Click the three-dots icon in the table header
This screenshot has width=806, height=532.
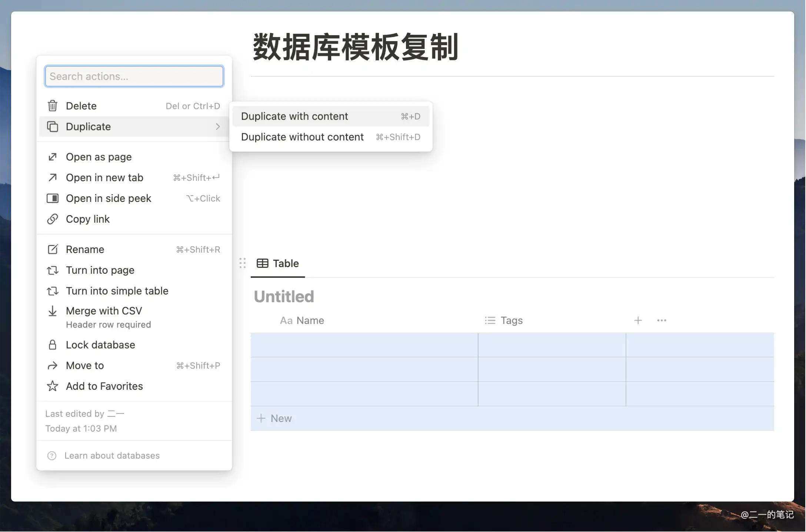coord(662,320)
